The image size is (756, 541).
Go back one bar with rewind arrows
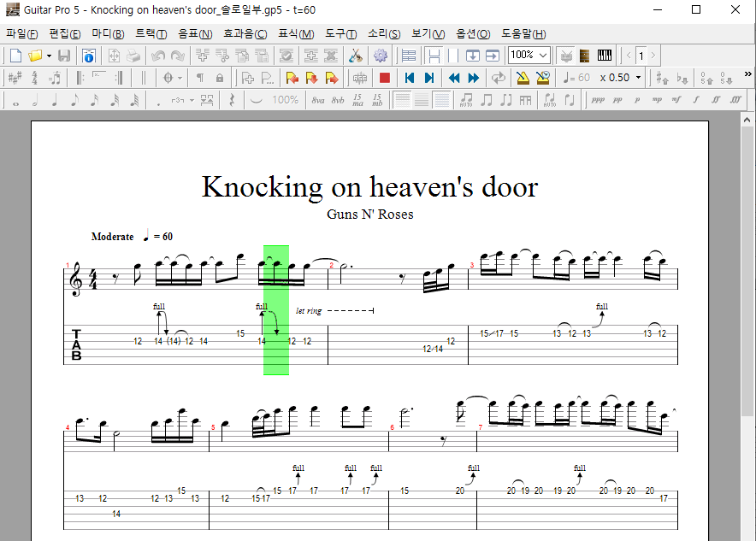(454, 78)
